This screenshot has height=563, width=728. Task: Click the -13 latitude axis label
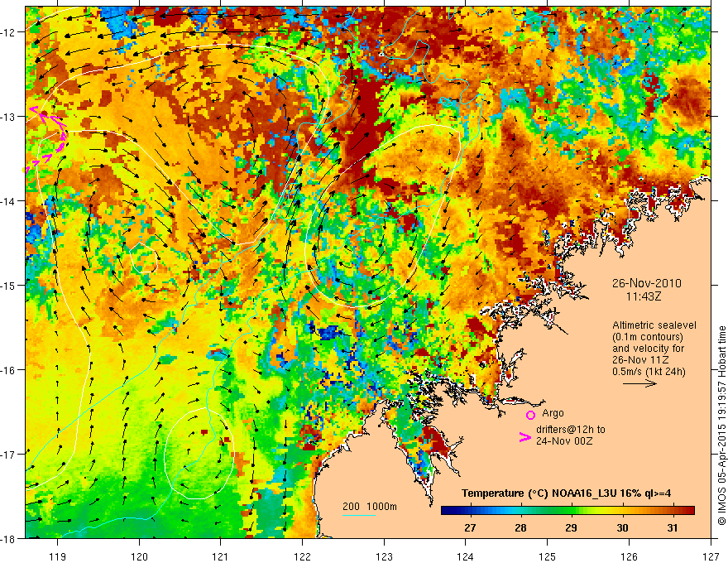[x=9, y=117]
